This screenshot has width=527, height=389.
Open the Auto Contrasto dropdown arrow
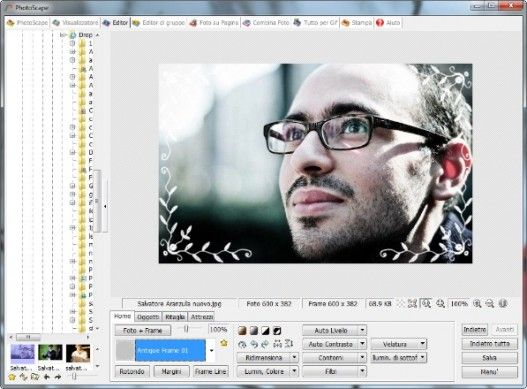click(362, 344)
